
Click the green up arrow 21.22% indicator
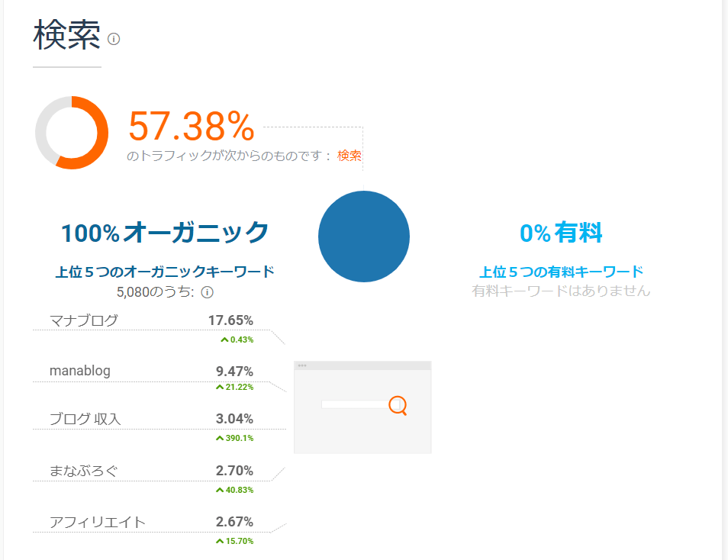click(x=234, y=388)
